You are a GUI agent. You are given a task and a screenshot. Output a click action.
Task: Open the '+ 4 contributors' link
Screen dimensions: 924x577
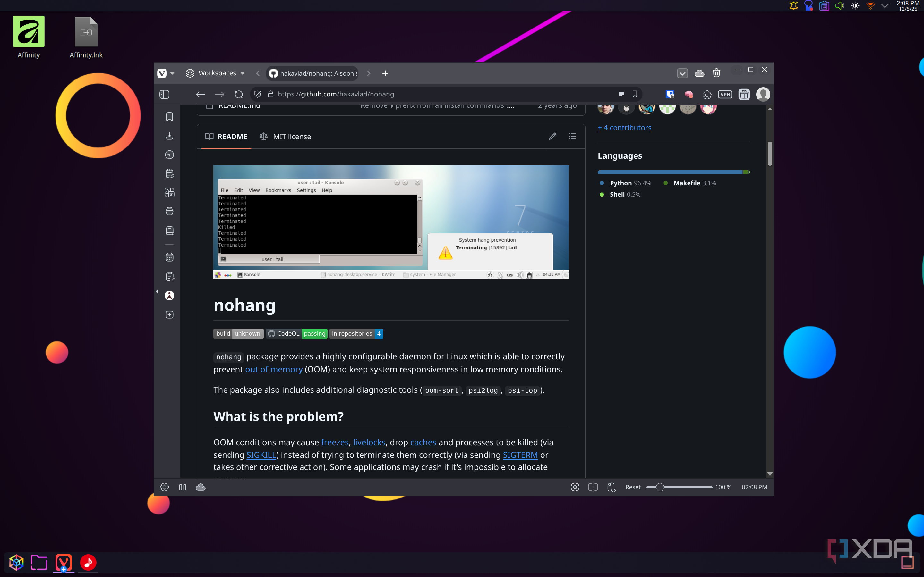624,128
